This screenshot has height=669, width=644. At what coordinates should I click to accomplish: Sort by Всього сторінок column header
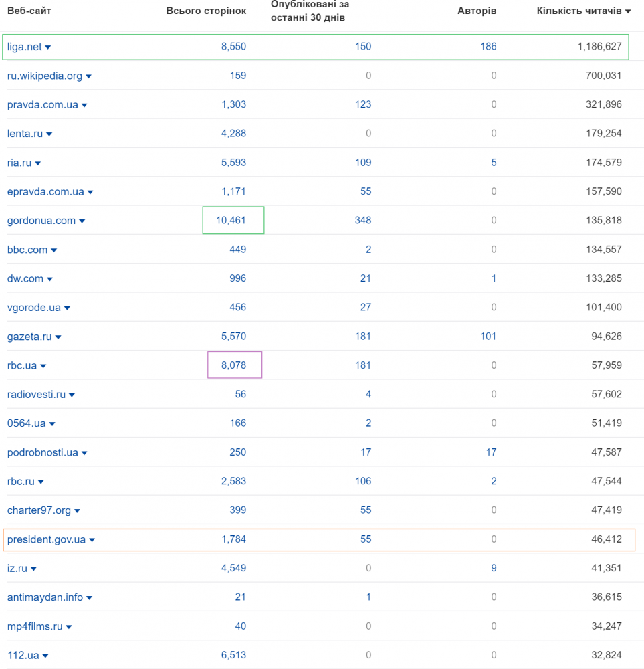pyautogui.click(x=206, y=11)
